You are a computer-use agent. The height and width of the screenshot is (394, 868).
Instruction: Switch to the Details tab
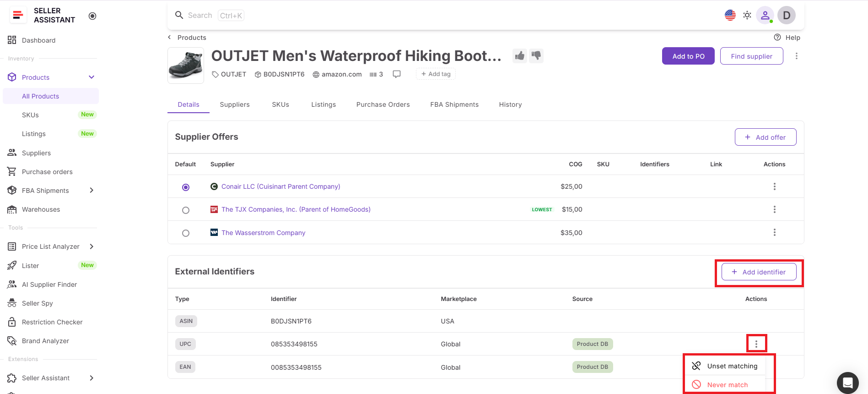point(189,104)
